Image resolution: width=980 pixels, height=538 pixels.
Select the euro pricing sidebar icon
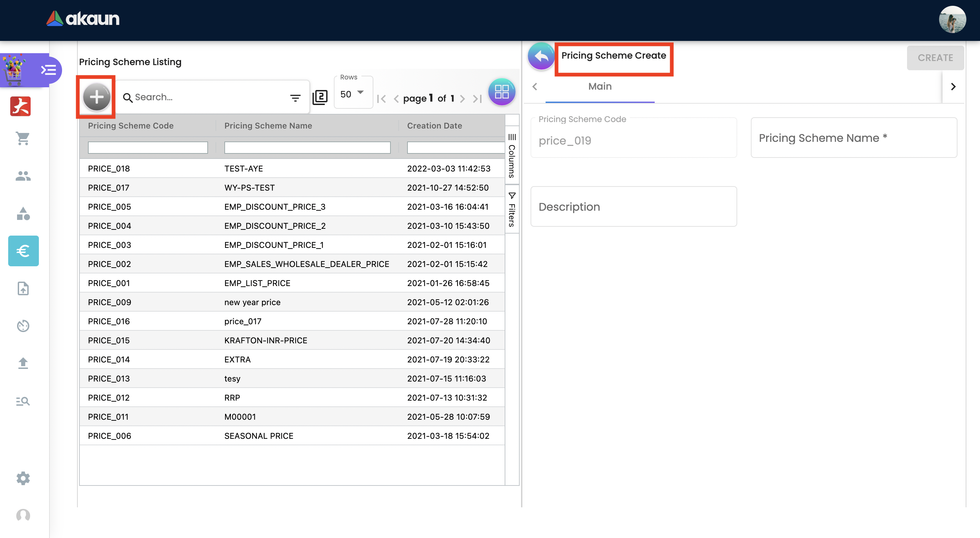23,251
